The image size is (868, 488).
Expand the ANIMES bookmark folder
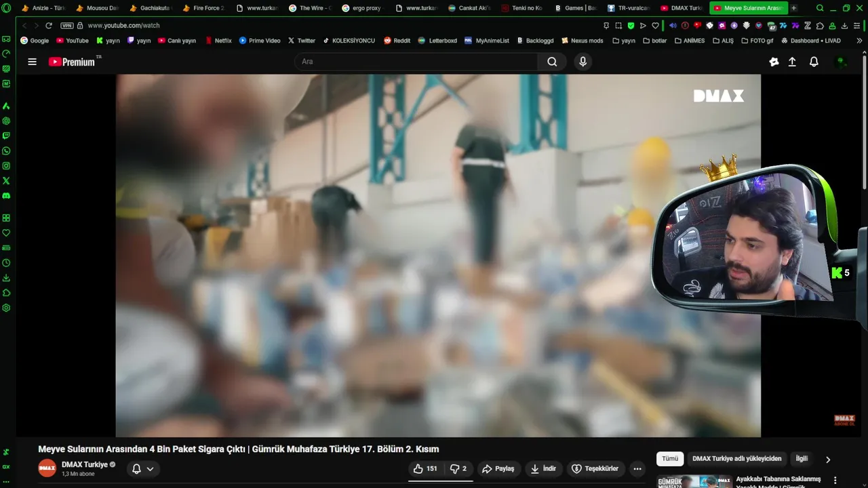pos(690,41)
